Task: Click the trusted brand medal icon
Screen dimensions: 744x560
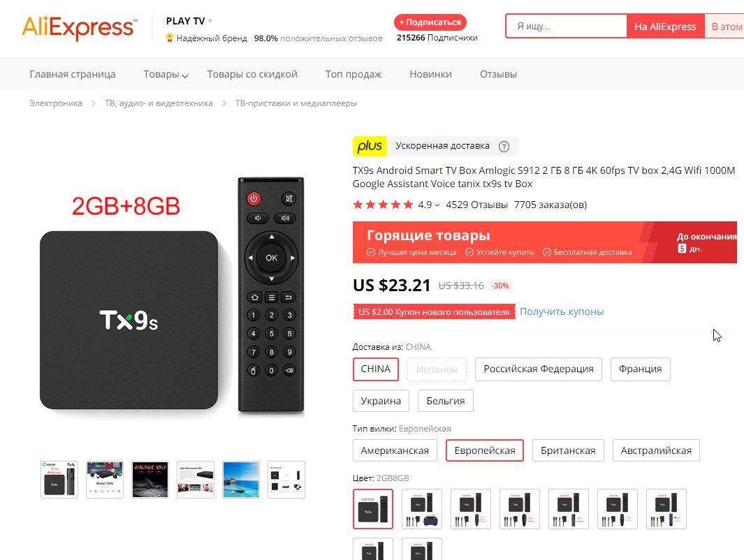Action: pos(169,38)
